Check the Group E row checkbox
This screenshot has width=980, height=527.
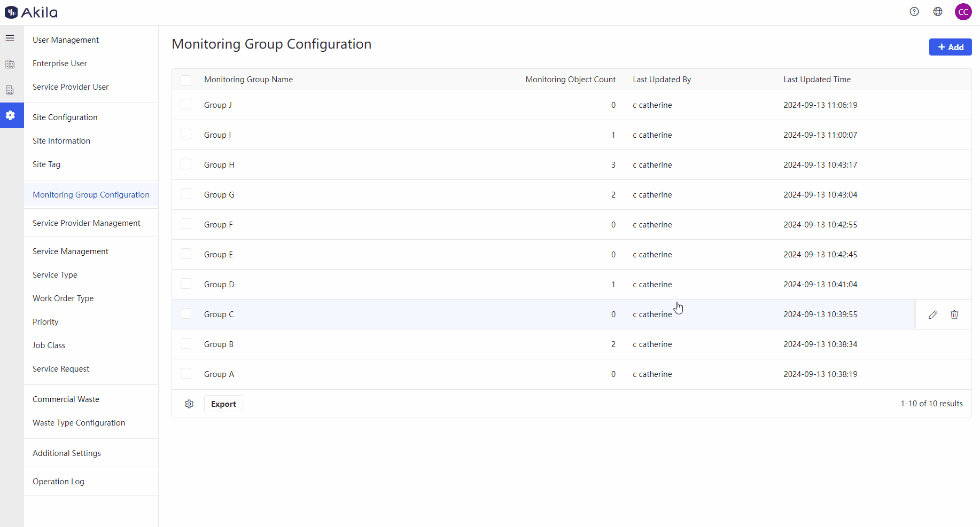(186, 254)
